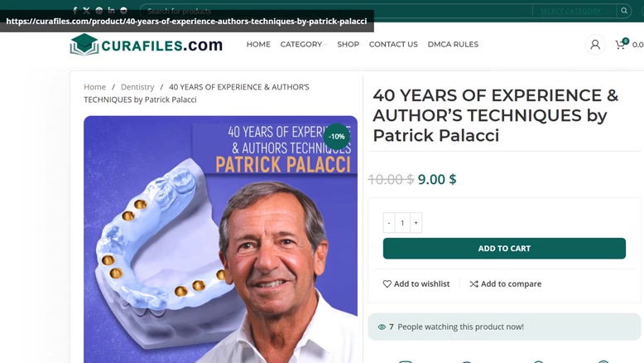
Task: Open the Patrick Palacci product image
Action: 220,240
